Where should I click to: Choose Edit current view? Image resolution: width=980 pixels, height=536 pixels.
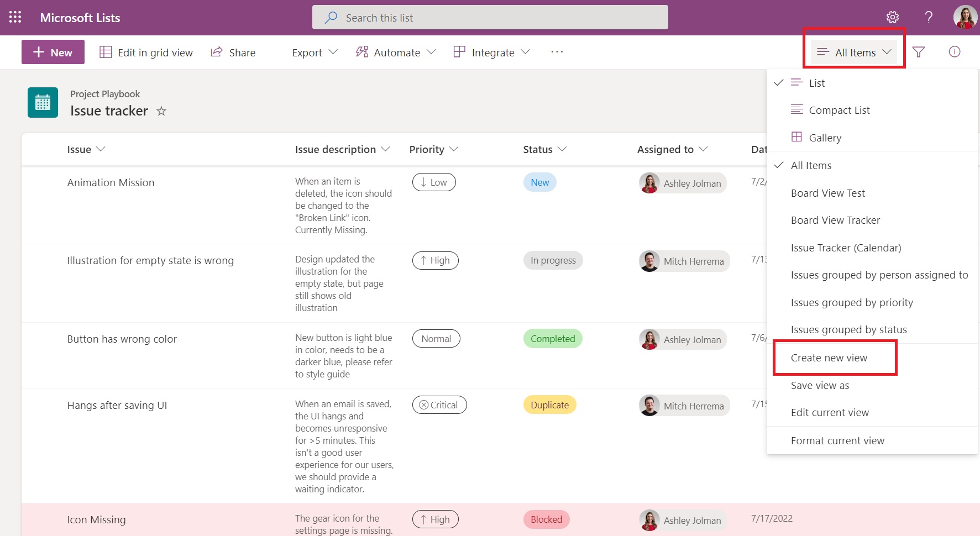(872, 412)
